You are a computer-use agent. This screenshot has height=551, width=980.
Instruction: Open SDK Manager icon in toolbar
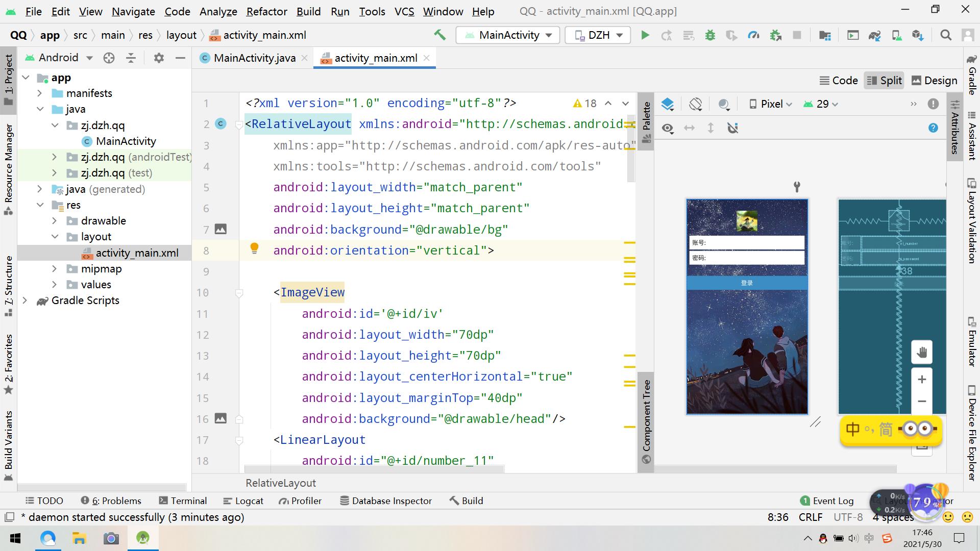point(918,35)
